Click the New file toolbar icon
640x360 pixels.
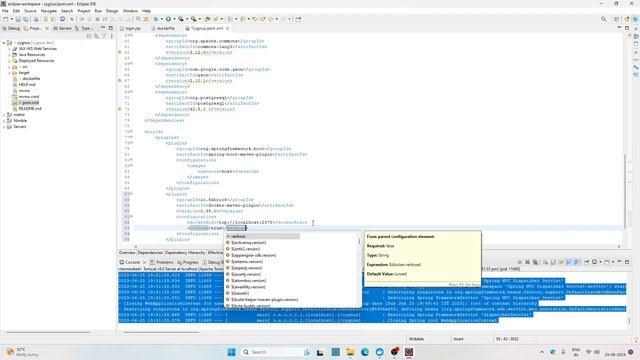(x=6, y=19)
